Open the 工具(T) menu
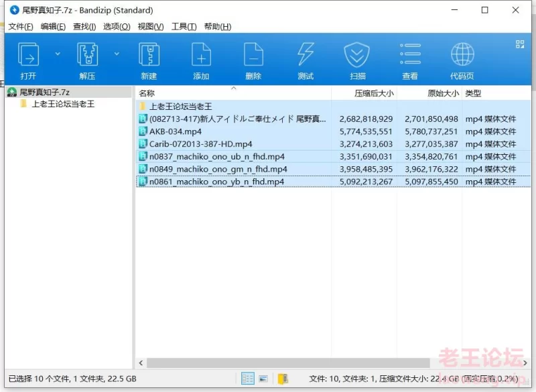The image size is (536, 392). (x=184, y=26)
